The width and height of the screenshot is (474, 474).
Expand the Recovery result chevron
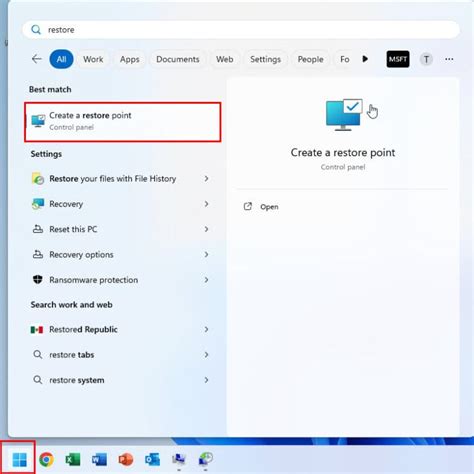click(206, 204)
